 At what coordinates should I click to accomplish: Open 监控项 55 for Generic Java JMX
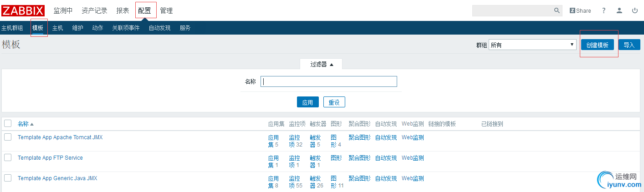pyautogui.click(x=296, y=182)
